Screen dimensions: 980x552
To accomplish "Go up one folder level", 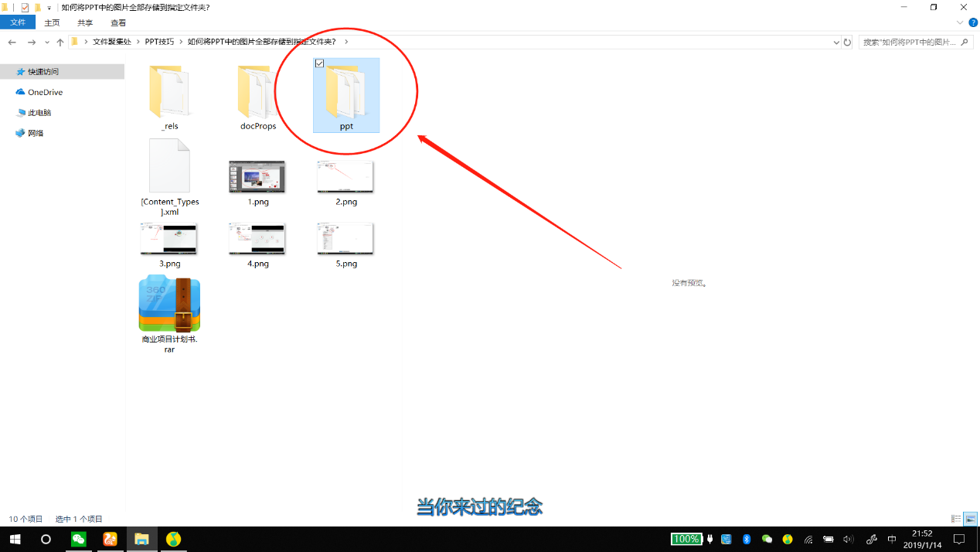I will (60, 42).
